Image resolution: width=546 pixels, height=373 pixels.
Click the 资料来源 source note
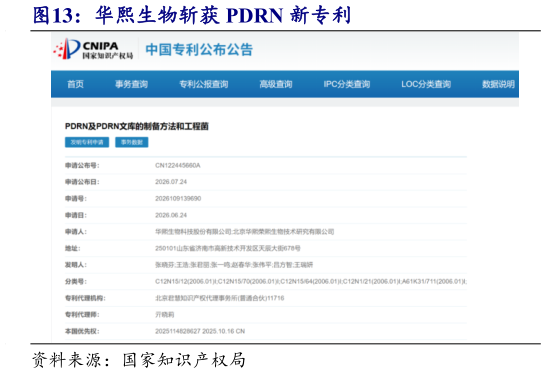pos(139,360)
